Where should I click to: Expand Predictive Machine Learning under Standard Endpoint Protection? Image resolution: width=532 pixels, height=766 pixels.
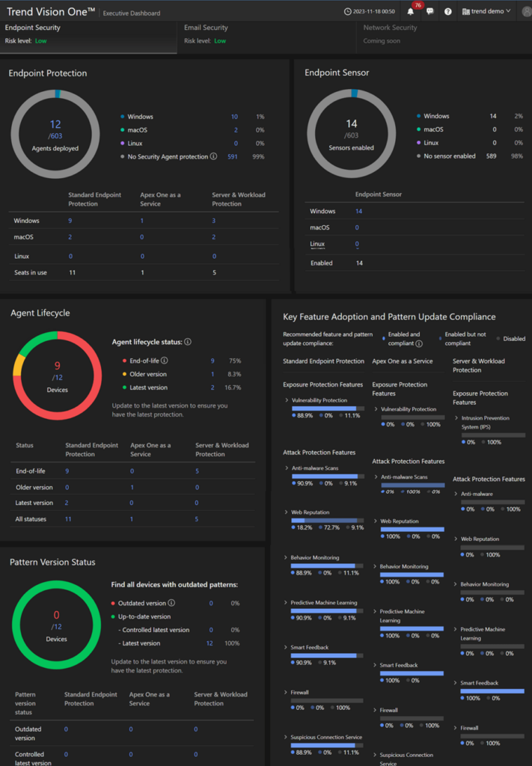[x=286, y=602]
